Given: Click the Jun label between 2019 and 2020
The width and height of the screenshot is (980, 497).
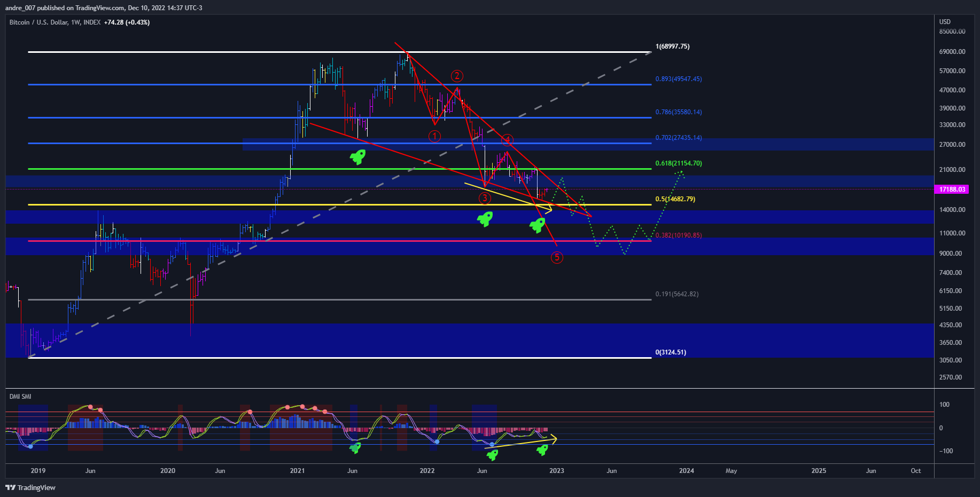Looking at the screenshot, I should coord(90,471).
